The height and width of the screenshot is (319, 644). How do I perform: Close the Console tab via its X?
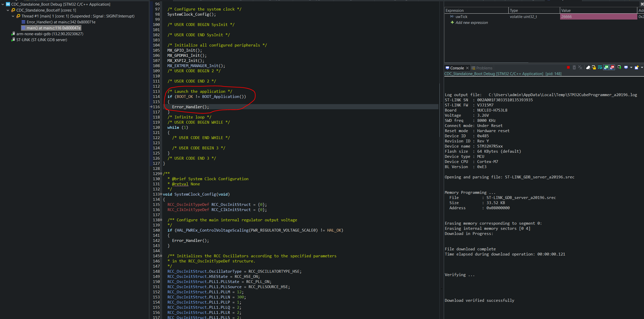(x=467, y=68)
